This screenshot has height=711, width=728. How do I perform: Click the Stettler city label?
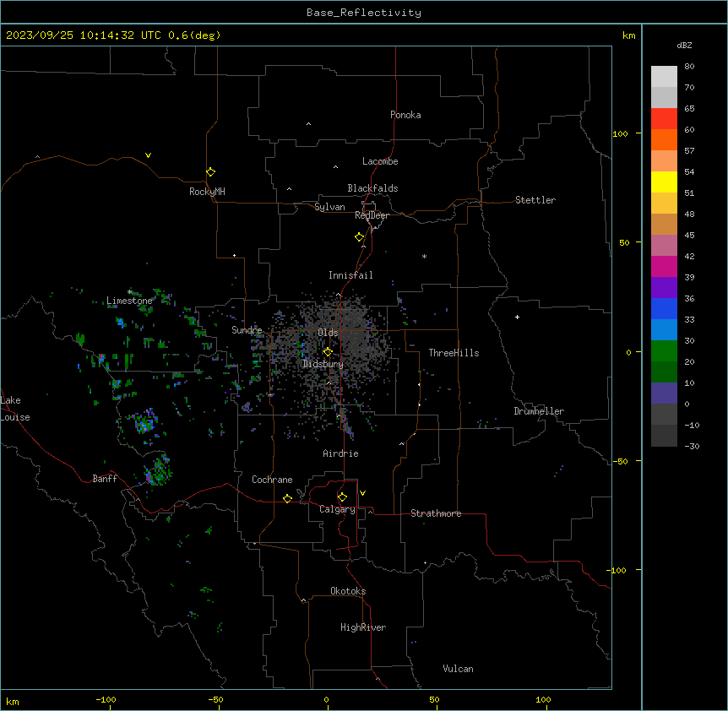coord(535,200)
